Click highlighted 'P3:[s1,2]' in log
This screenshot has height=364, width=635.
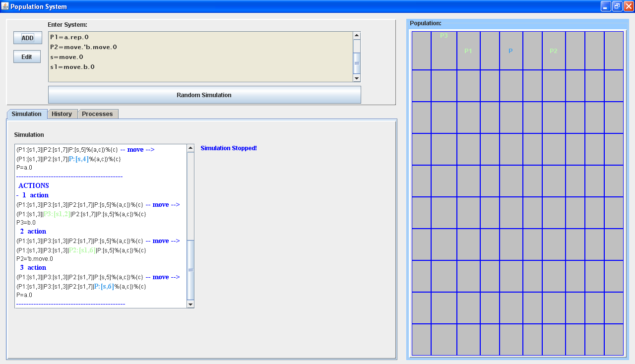[x=57, y=214]
